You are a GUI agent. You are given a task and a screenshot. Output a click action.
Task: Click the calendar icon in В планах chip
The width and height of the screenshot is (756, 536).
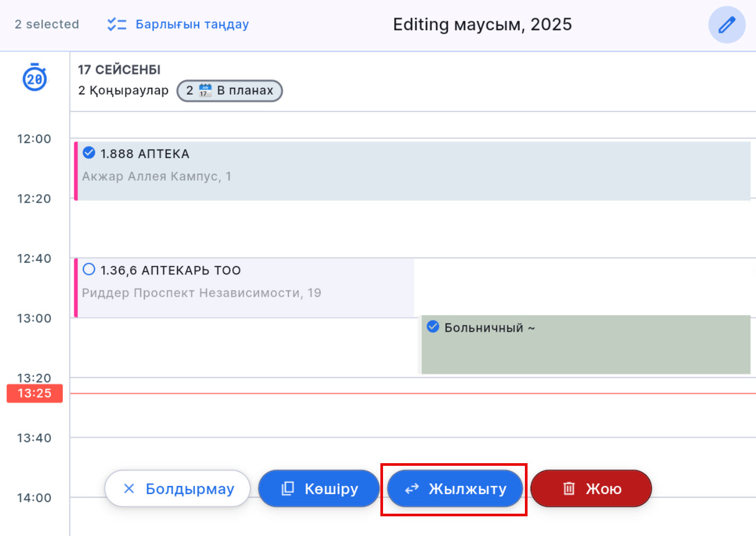point(205,90)
